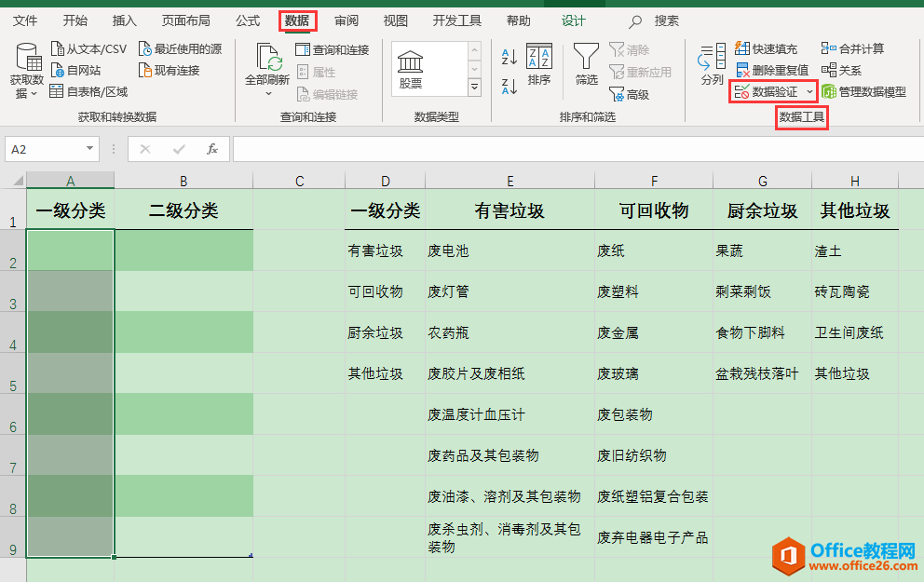Import data 从文本/CSV
924x582 pixels.
point(89,49)
